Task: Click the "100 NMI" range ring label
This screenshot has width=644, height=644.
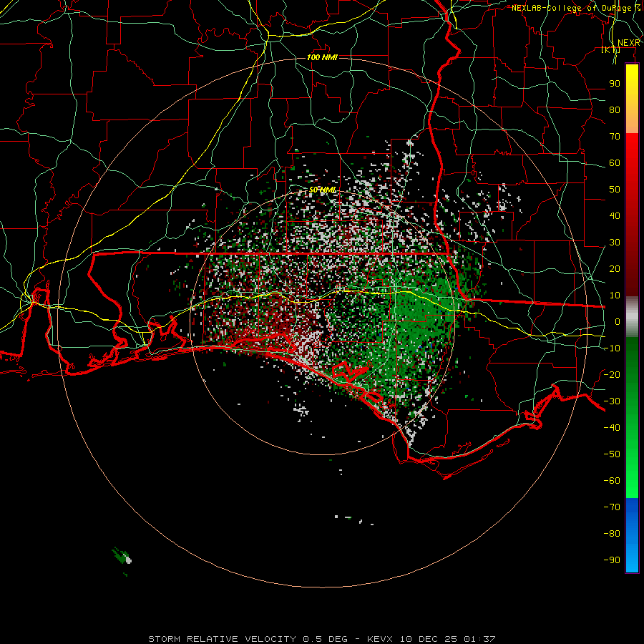Action: point(322,57)
